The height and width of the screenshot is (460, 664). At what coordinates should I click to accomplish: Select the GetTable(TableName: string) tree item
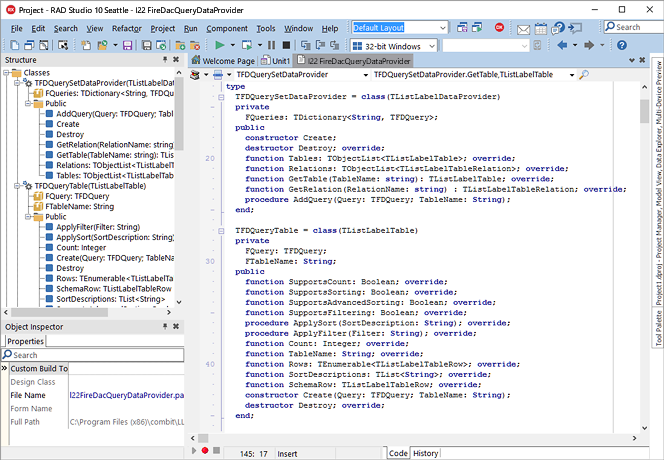[115, 155]
